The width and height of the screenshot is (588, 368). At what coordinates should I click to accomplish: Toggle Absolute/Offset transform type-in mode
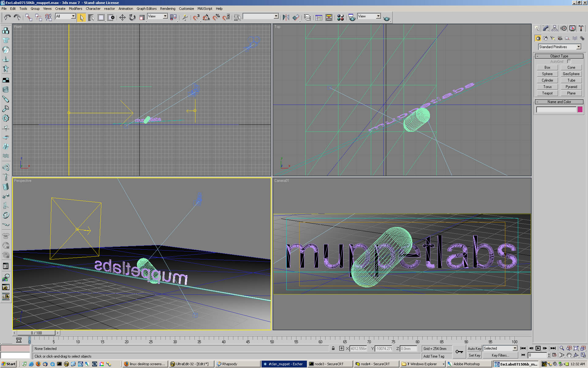341,348
